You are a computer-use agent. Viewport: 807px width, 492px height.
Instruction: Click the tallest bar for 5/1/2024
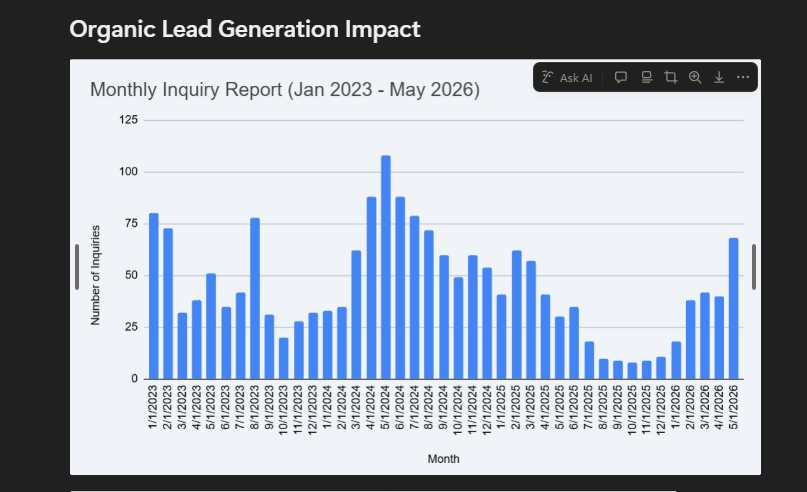point(385,267)
